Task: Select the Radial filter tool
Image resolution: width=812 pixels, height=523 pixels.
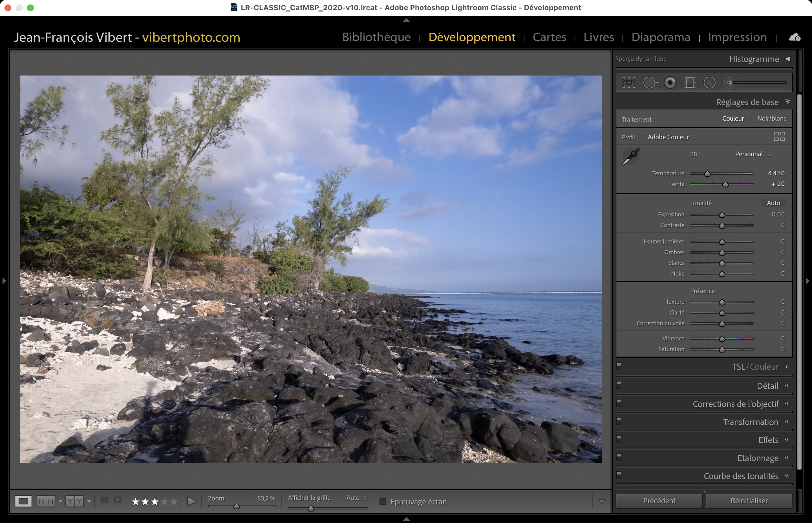Action: point(709,83)
